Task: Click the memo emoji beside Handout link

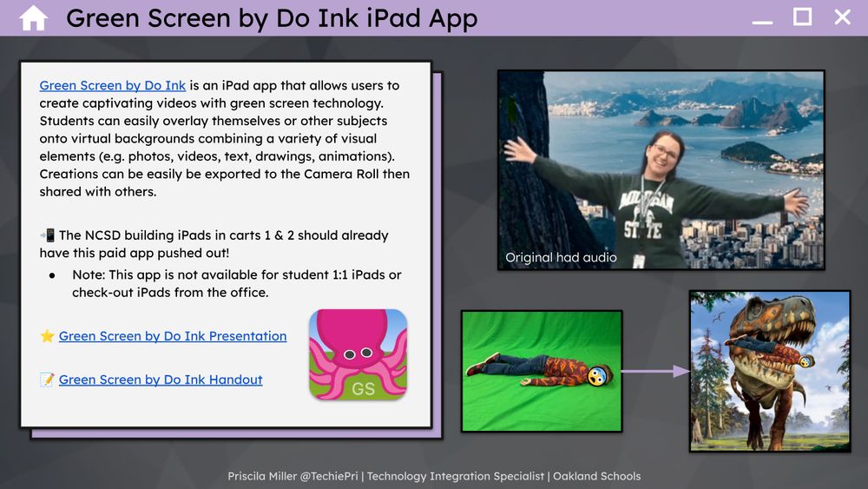Action: [47, 380]
